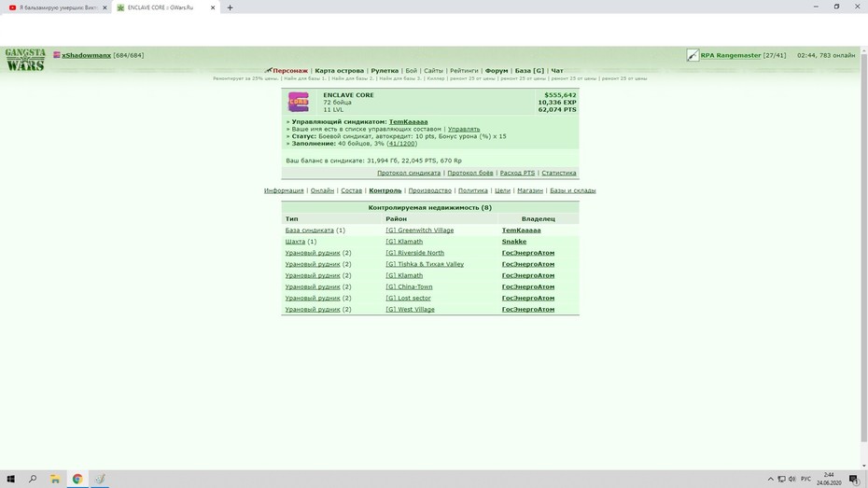The image size is (868, 488).
Task: Click the network icon in system tray
Action: [x=781, y=480]
